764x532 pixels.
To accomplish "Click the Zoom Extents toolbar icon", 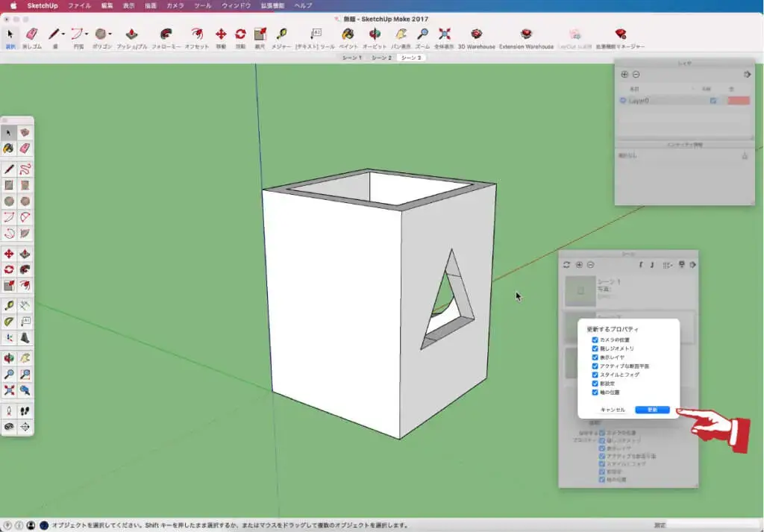I will pos(444,34).
